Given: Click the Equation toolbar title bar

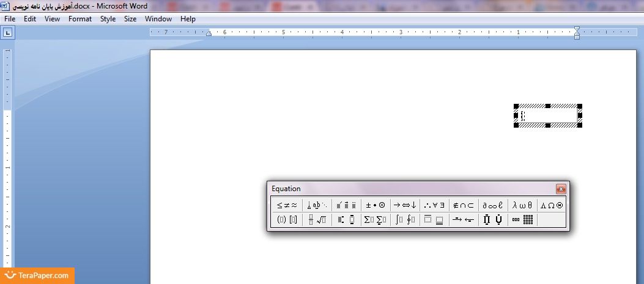Looking at the screenshot, I should 413,189.
